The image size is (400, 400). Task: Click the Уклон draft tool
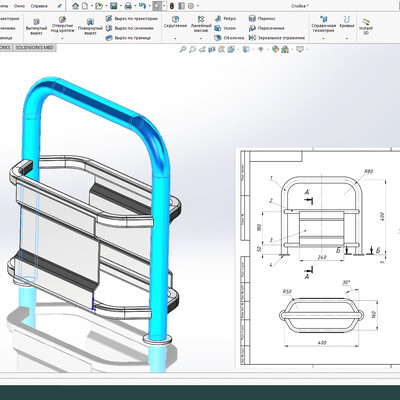225,28
